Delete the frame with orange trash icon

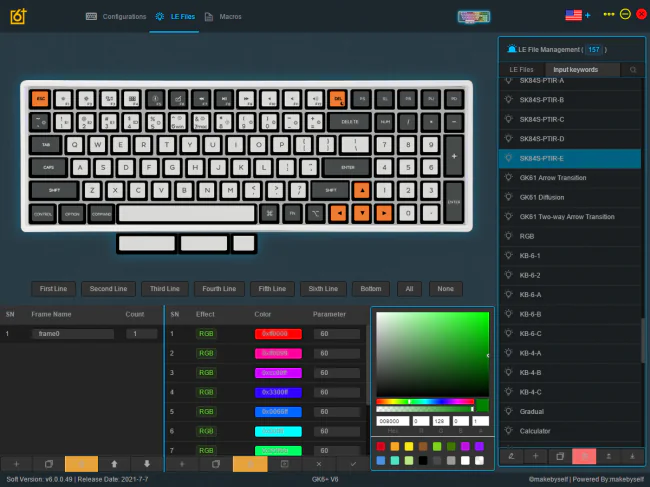pos(81,464)
